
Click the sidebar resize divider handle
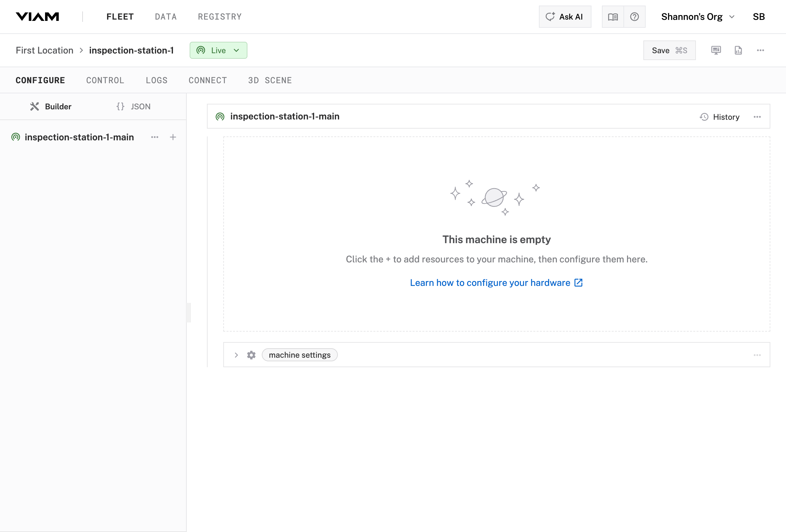(x=189, y=312)
